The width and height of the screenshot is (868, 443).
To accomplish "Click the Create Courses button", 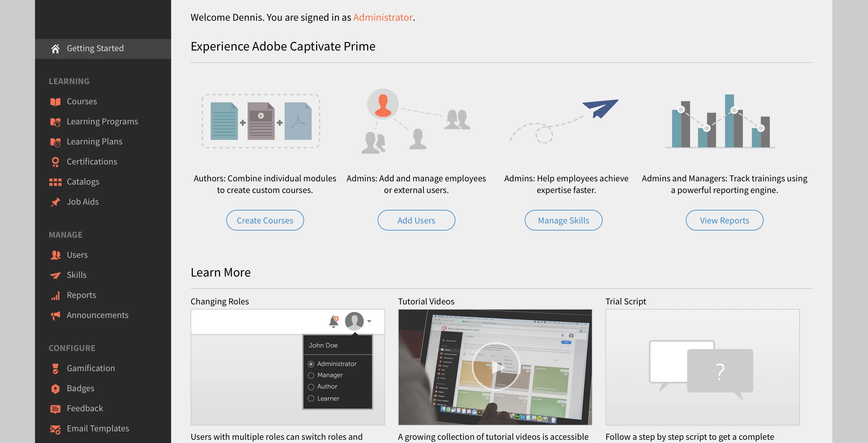I will pyautogui.click(x=265, y=221).
